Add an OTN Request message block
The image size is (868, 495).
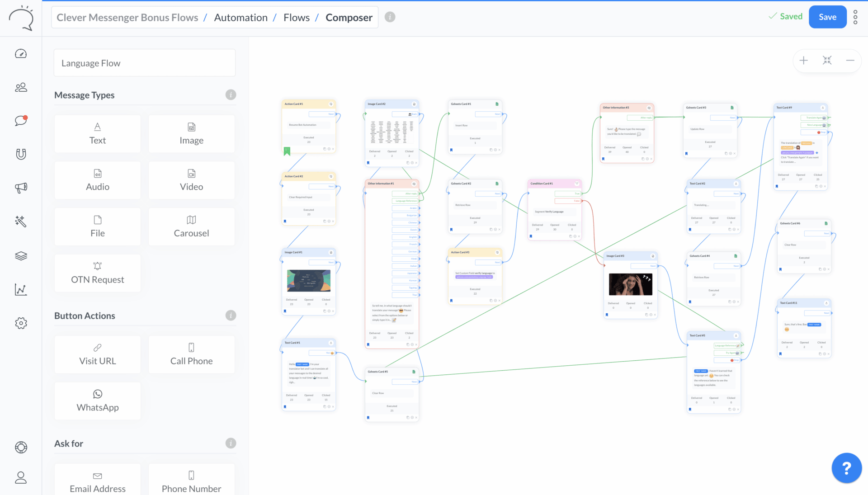click(97, 273)
